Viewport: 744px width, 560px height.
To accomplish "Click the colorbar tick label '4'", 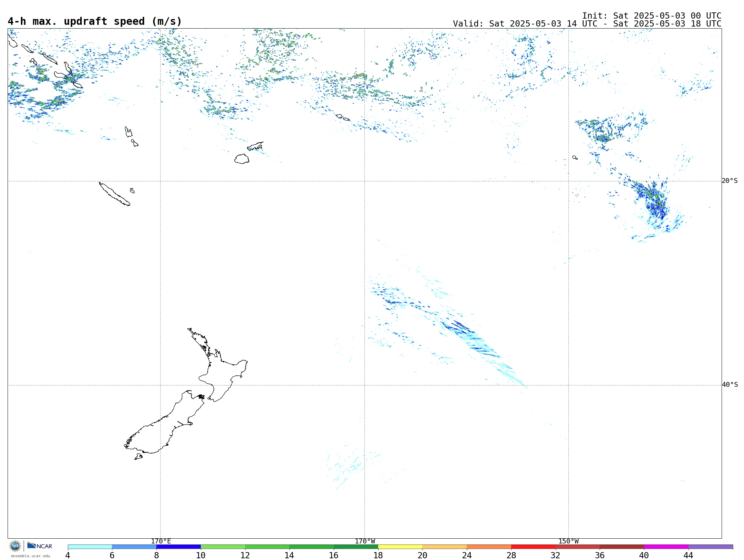I will tap(68, 555).
